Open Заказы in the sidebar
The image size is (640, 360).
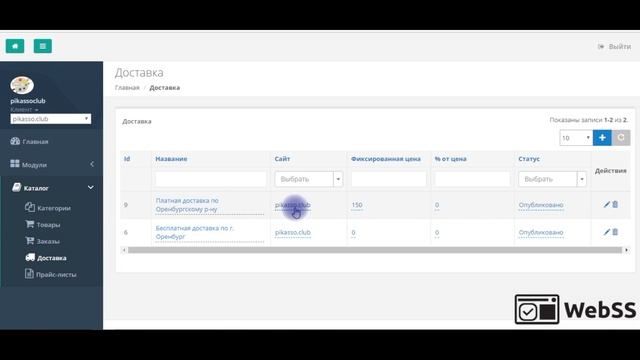(42, 241)
